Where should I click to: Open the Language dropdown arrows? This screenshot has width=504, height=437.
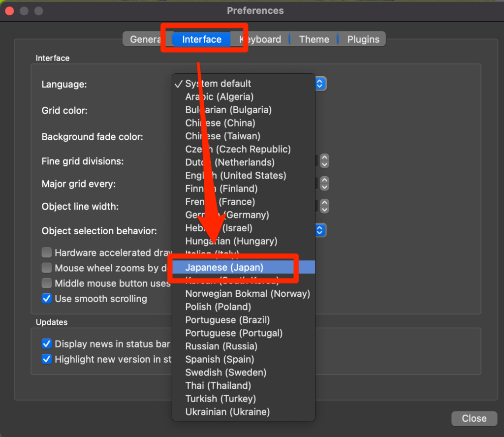tap(320, 84)
